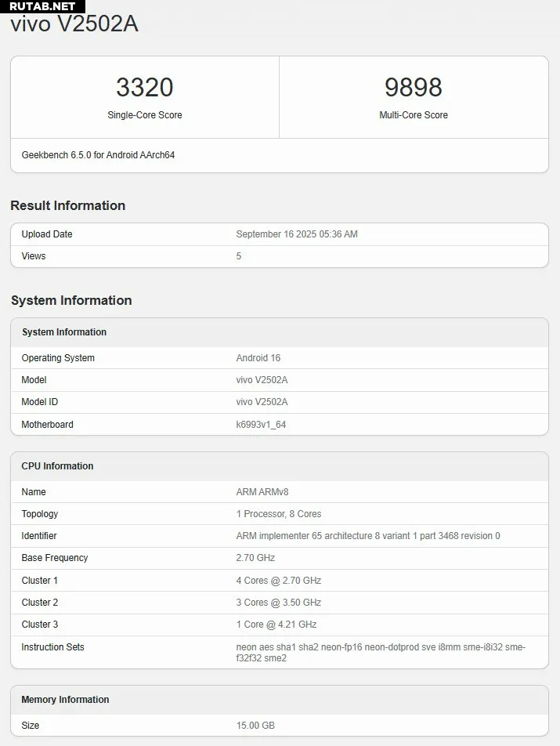This screenshot has width=560, height=746.
Task: Click the Single-Core Score label
Action: (145, 115)
